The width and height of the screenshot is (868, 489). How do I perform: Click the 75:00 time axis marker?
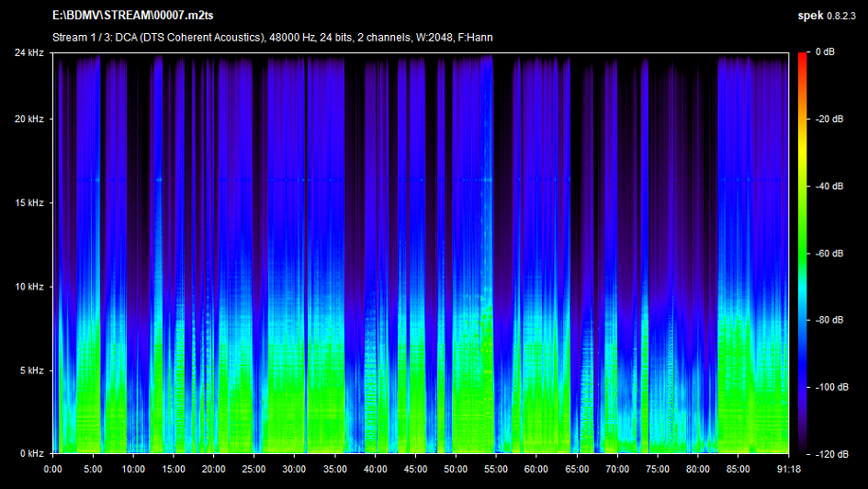[x=658, y=469]
